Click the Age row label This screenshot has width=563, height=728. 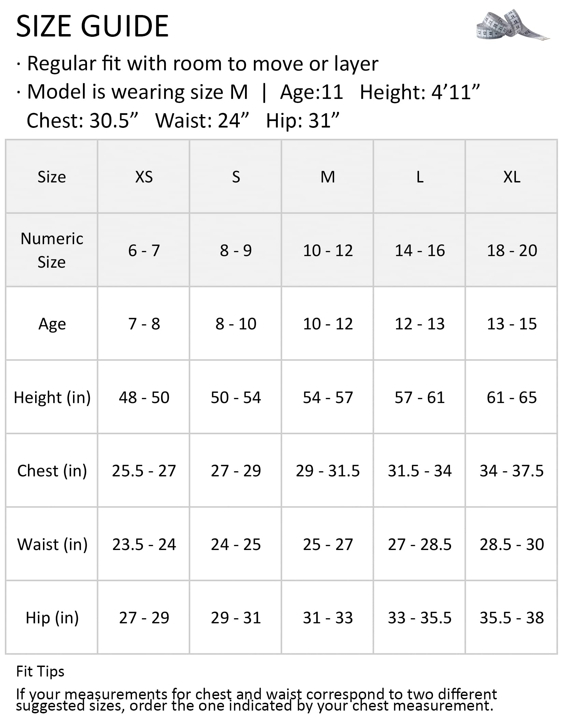(x=52, y=324)
